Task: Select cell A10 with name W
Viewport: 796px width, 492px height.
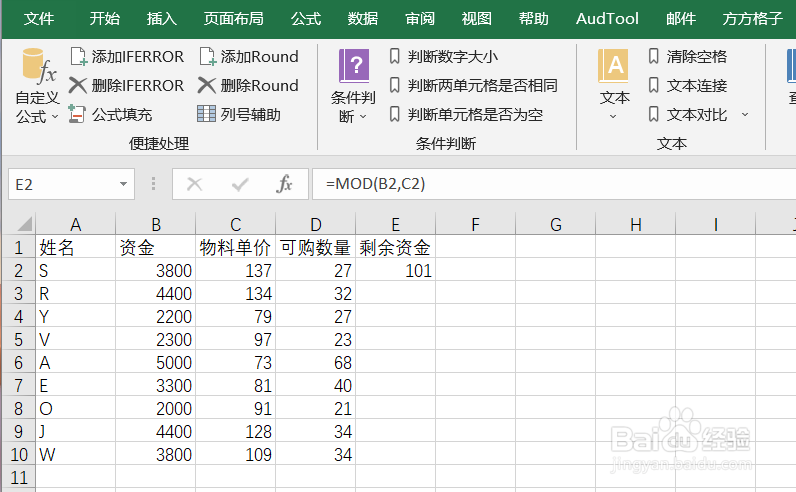Action: pos(76,453)
